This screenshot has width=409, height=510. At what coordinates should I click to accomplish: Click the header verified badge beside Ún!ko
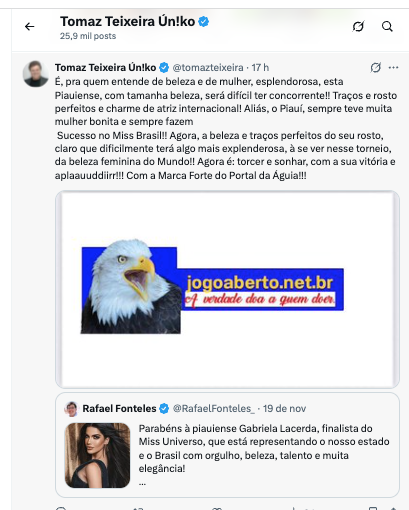pos(204,22)
